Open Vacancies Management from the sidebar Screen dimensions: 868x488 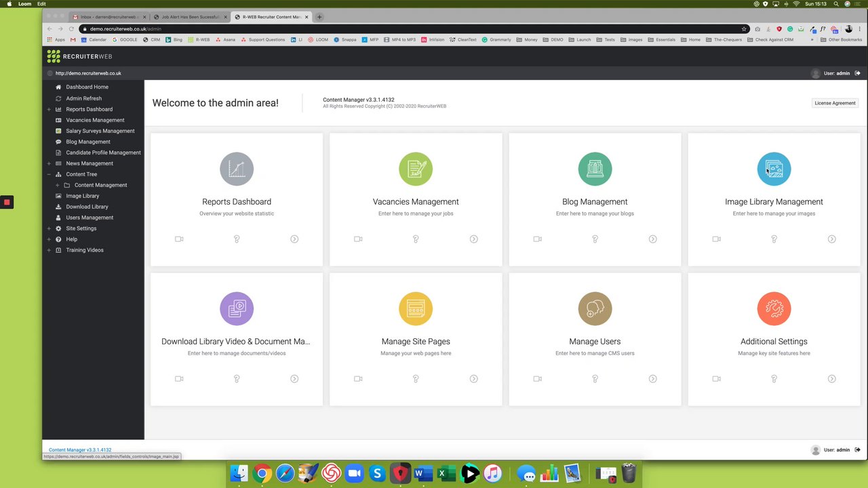coord(95,120)
